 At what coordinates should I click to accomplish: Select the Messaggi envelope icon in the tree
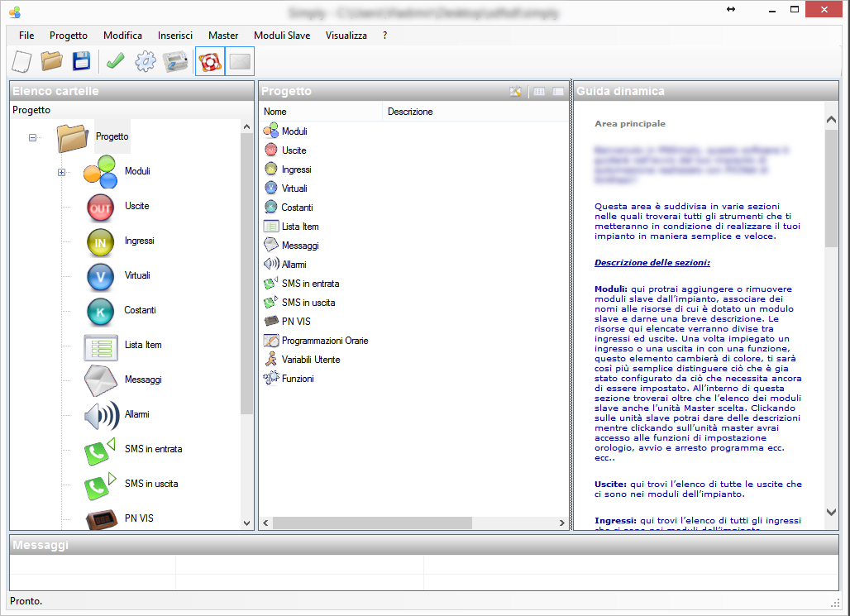[101, 380]
